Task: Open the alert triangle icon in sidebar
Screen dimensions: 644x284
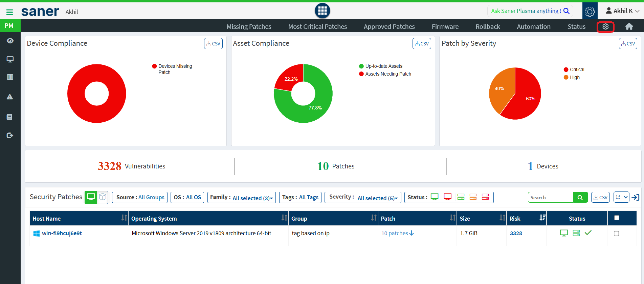Action: point(10,97)
